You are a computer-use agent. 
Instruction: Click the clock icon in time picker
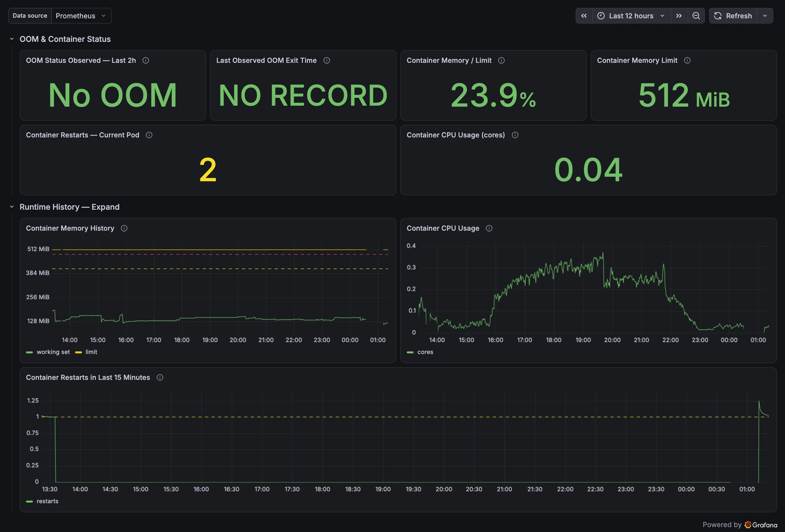pyautogui.click(x=601, y=16)
